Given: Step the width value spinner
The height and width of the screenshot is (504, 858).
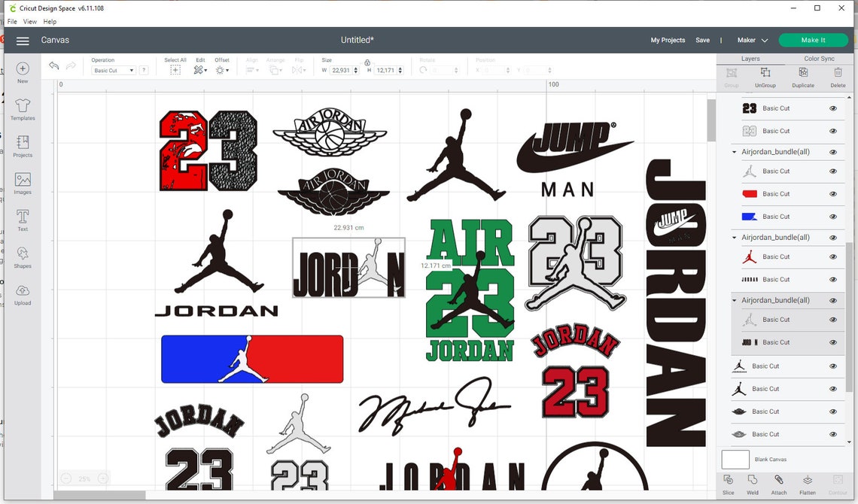Looking at the screenshot, I should [x=356, y=71].
